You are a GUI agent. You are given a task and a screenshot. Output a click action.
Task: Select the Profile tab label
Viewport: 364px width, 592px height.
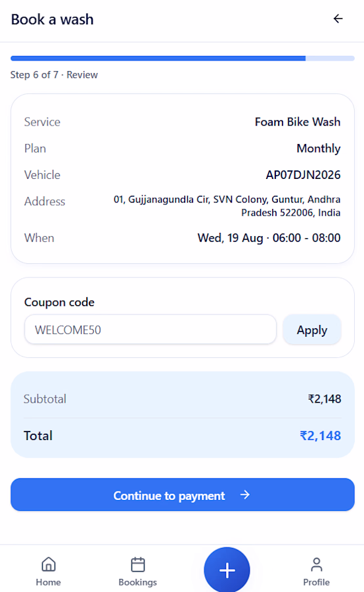tap(317, 582)
